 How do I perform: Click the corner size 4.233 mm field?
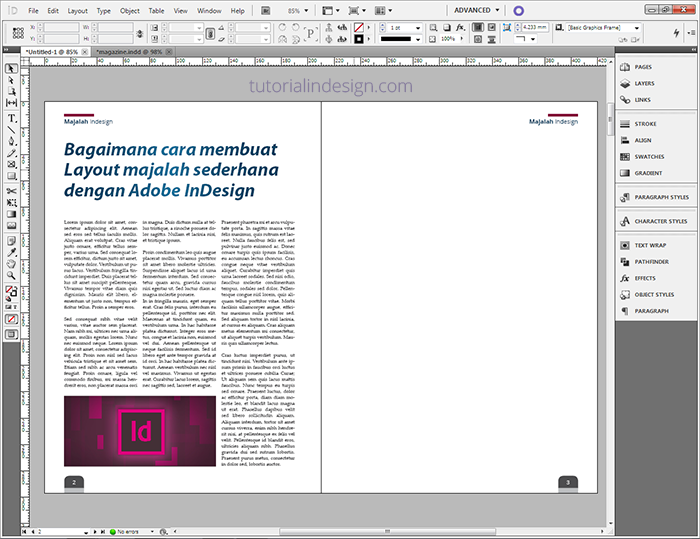coord(535,28)
